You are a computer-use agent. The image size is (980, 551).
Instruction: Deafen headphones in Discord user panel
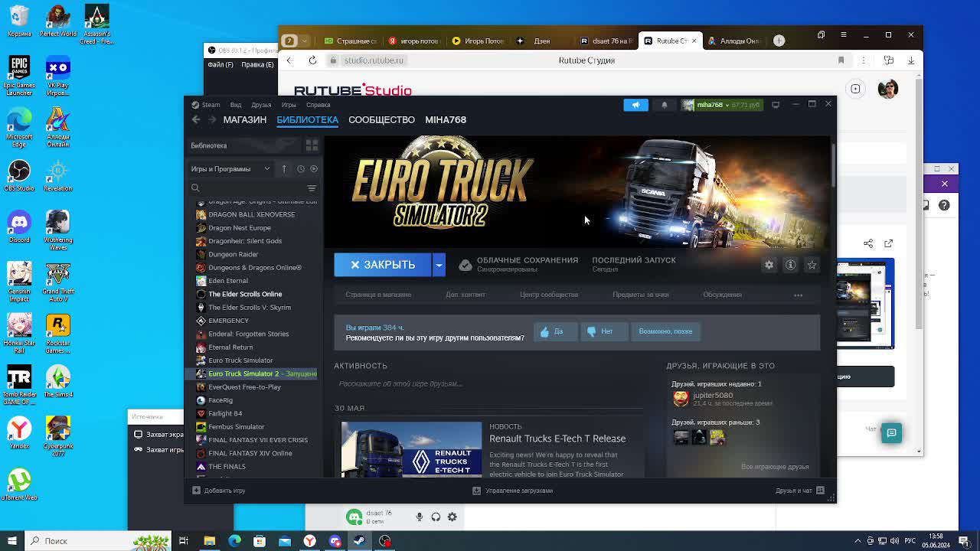click(x=436, y=517)
